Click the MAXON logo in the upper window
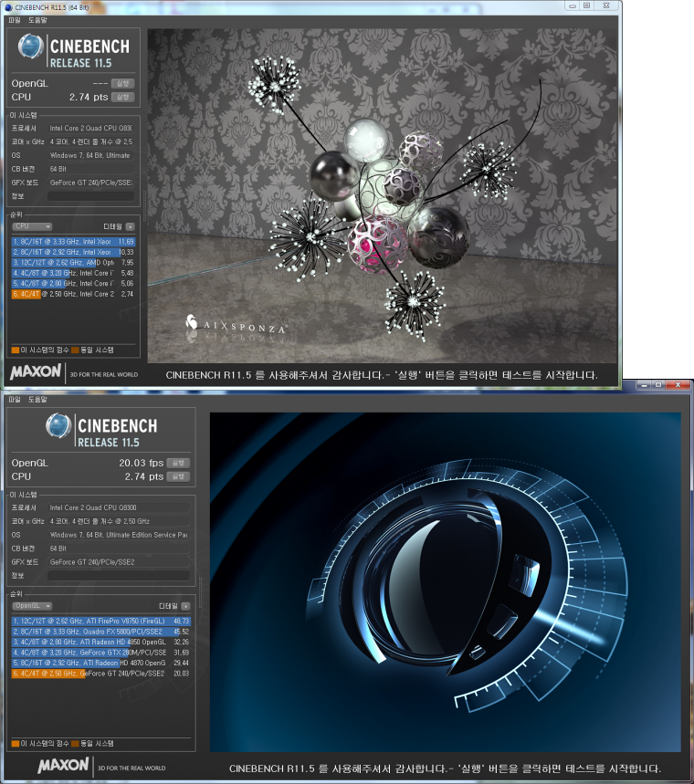 35,372
